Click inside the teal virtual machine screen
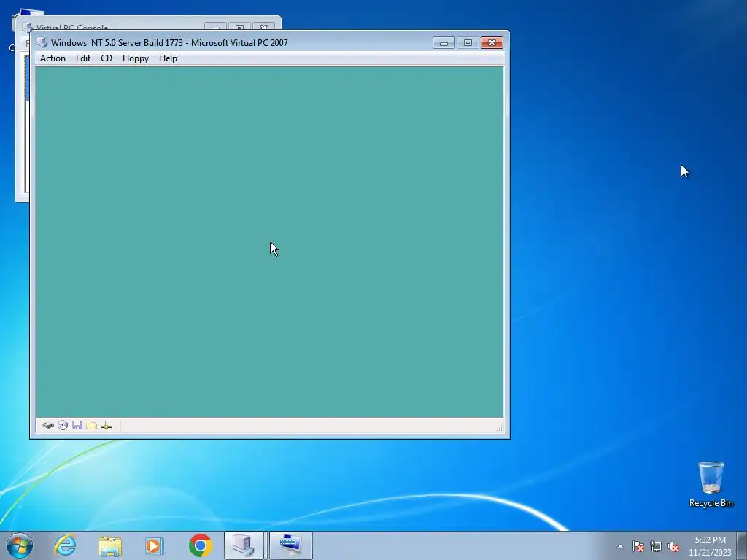747x560 pixels. (x=270, y=242)
